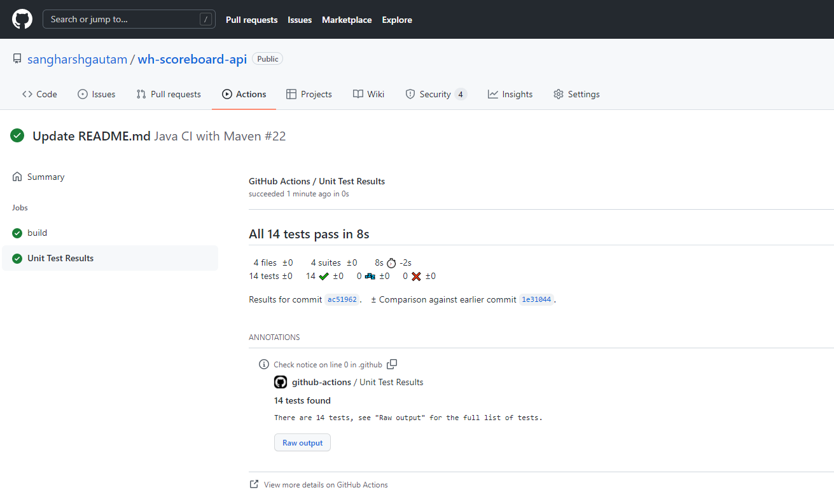The height and width of the screenshot is (504, 834).
Task: Open commit ac51962
Action: tap(342, 299)
